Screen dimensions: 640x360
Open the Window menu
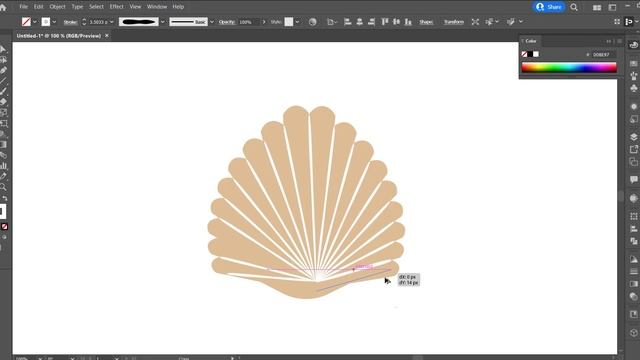[x=157, y=7]
